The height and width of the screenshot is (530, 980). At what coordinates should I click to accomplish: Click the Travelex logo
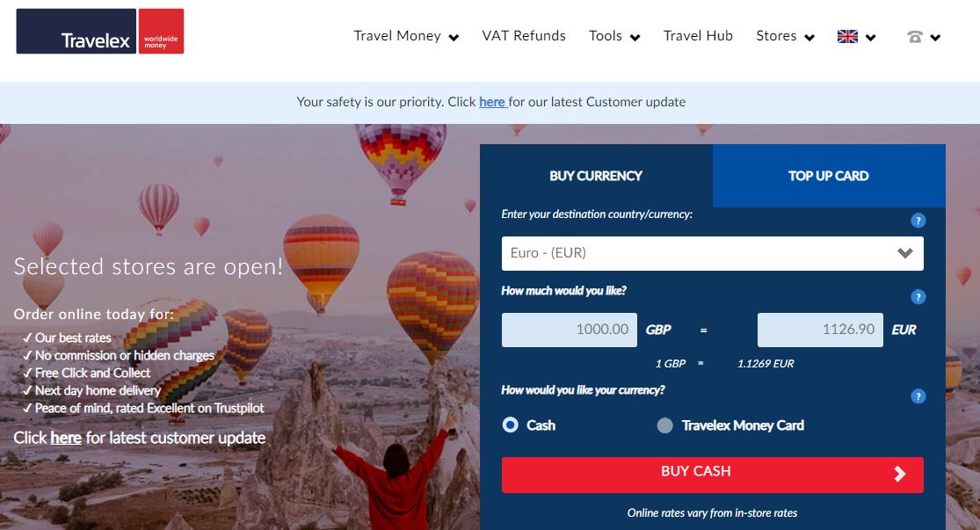tap(100, 32)
